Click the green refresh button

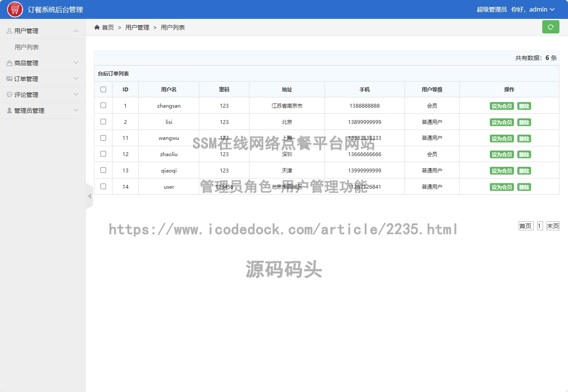(x=550, y=27)
